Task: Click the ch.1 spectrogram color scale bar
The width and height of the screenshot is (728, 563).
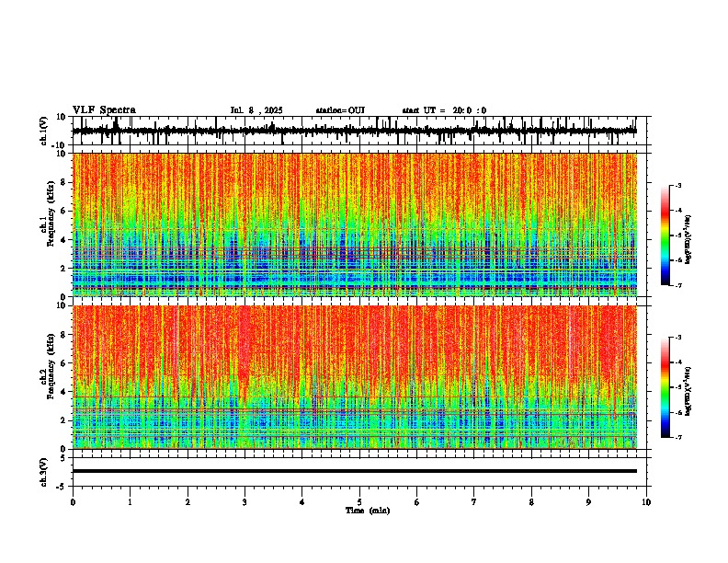Action: coord(665,236)
